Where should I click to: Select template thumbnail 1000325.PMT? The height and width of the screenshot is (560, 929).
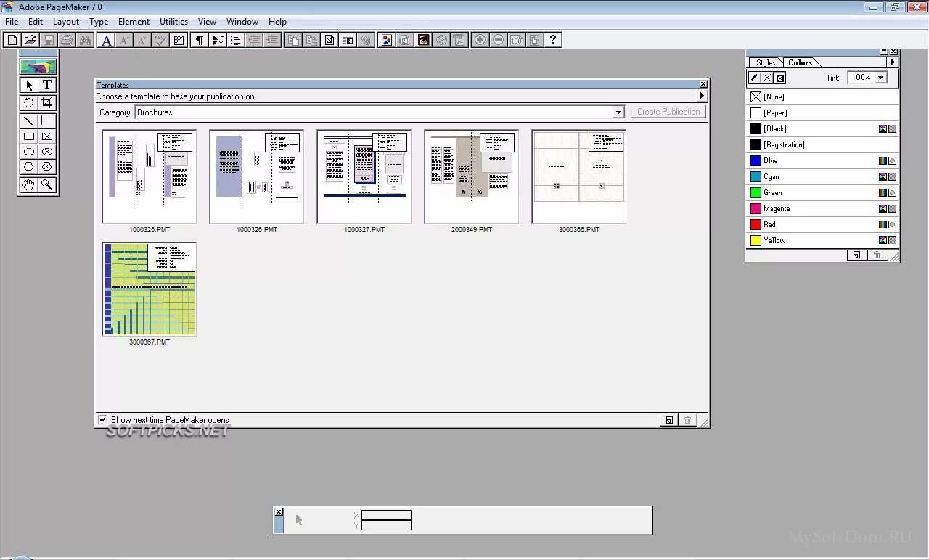coord(150,177)
